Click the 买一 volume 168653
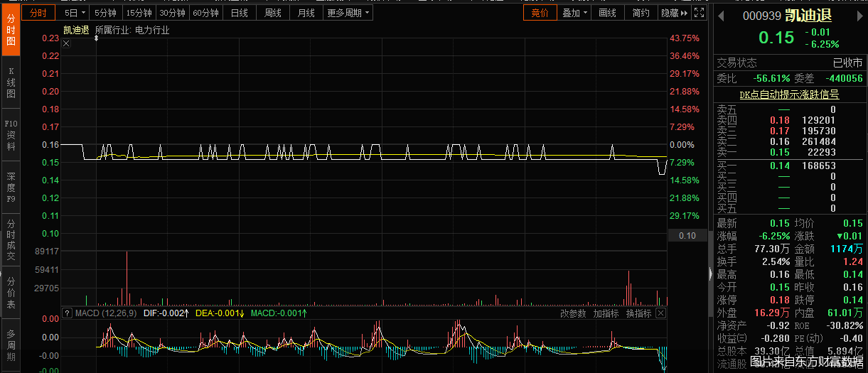Viewport: 868px width, 373px height. (818, 166)
